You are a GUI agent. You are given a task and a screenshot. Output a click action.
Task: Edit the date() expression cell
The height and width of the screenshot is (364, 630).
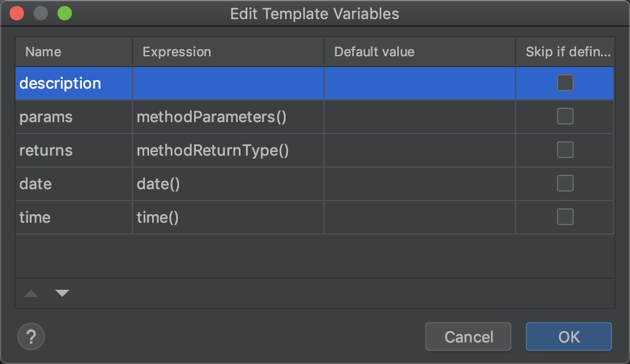tap(159, 184)
